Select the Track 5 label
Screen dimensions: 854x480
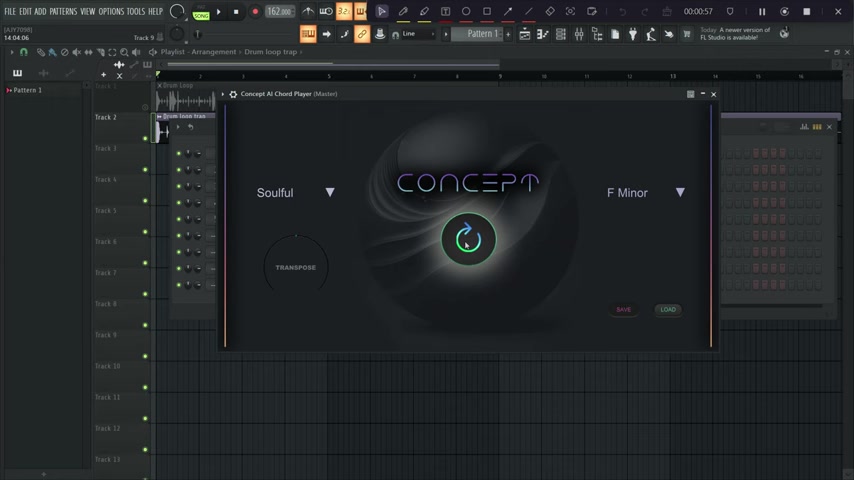coord(106,210)
